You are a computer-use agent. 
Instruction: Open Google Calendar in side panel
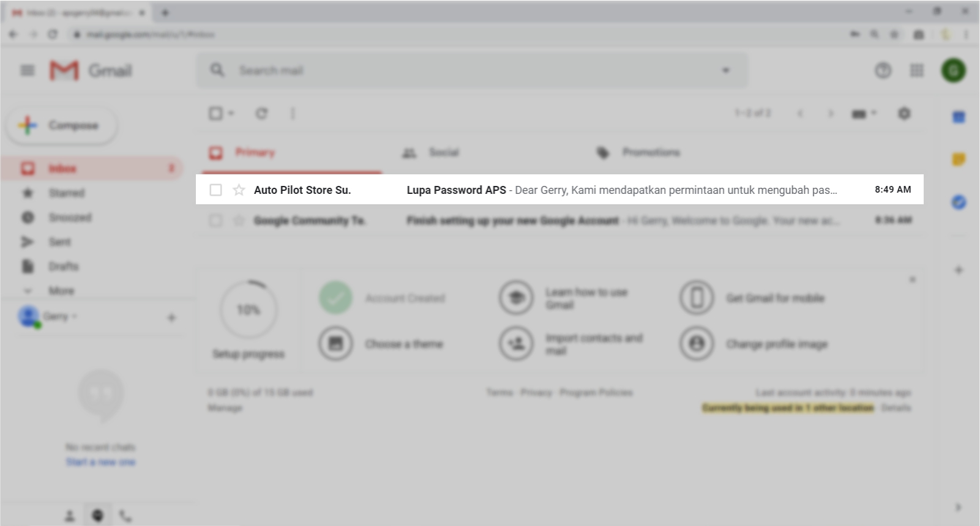pos(959,117)
